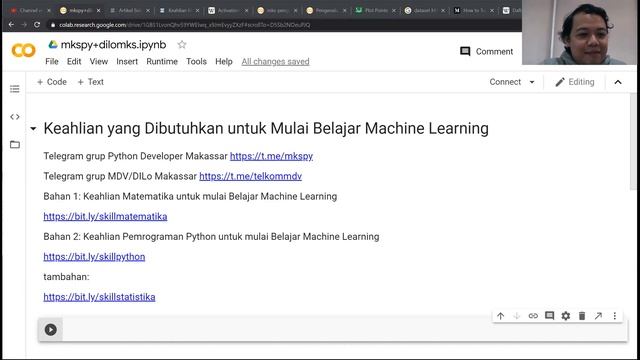Viewport: 640px width, 360px height.
Task: Open the Connect dropdown arrow
Action: 532,82
